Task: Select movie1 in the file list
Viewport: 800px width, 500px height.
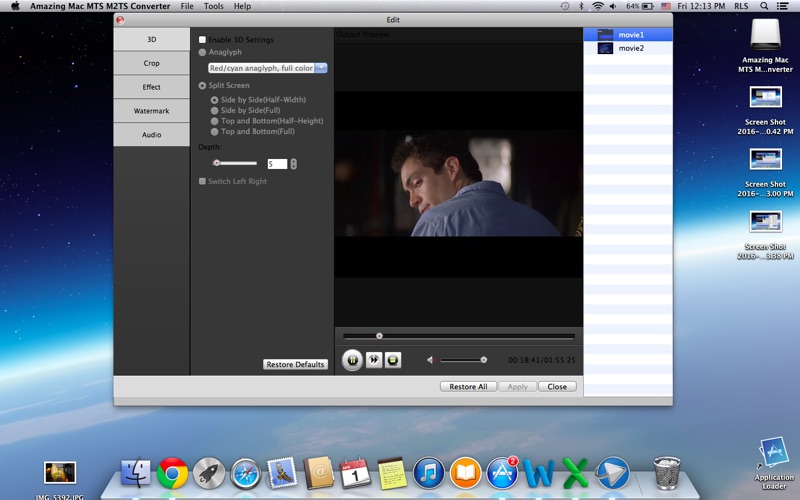Action: coord(628,35)
